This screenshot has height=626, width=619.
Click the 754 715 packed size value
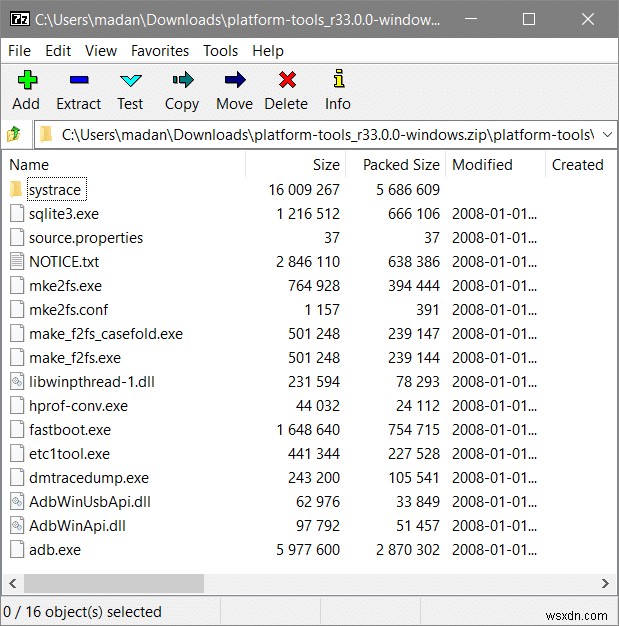(414, 430)
